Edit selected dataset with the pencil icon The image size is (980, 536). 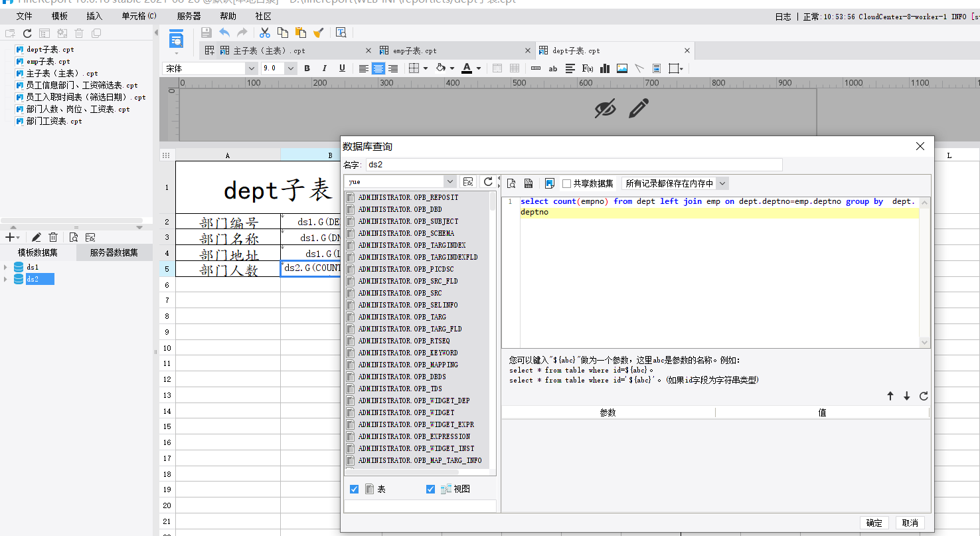point(37,237)
